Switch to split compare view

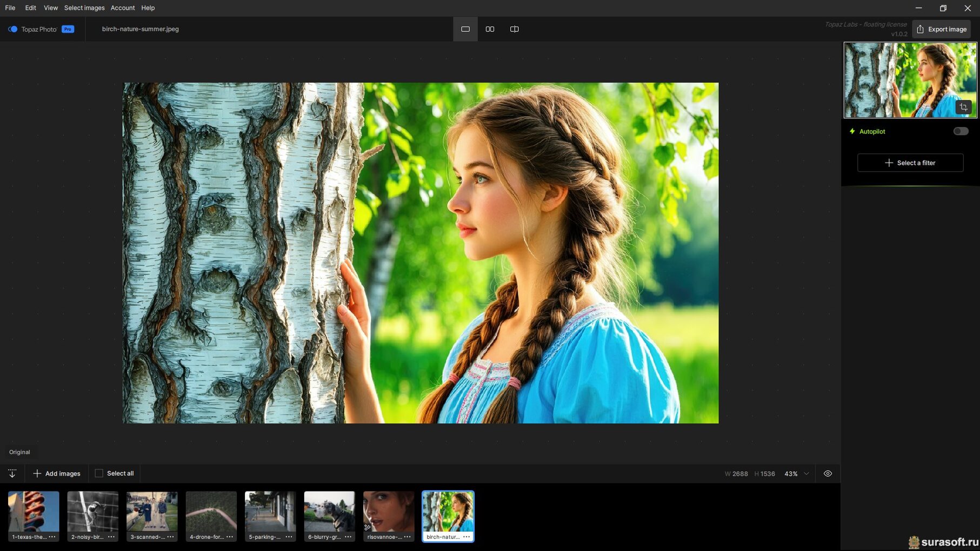click(514, 29)
